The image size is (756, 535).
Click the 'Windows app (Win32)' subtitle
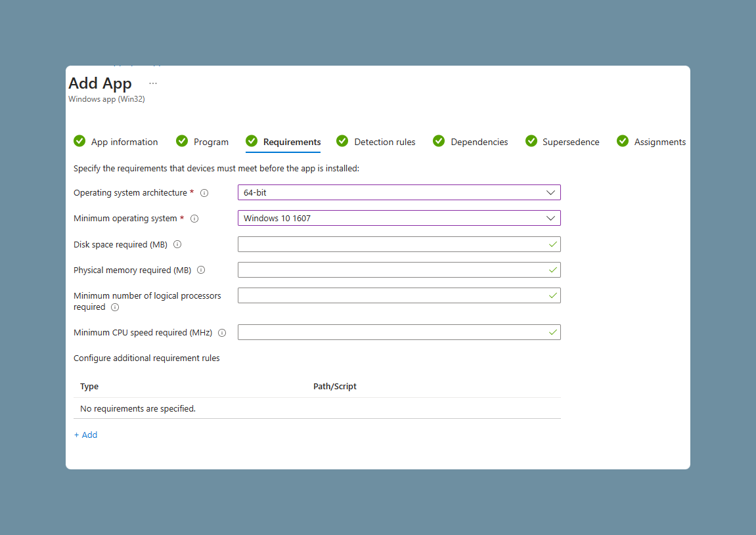106,99
